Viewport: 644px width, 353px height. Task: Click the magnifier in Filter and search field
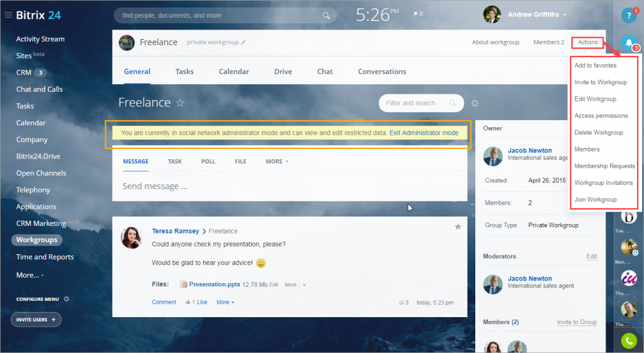pos(453,103)
